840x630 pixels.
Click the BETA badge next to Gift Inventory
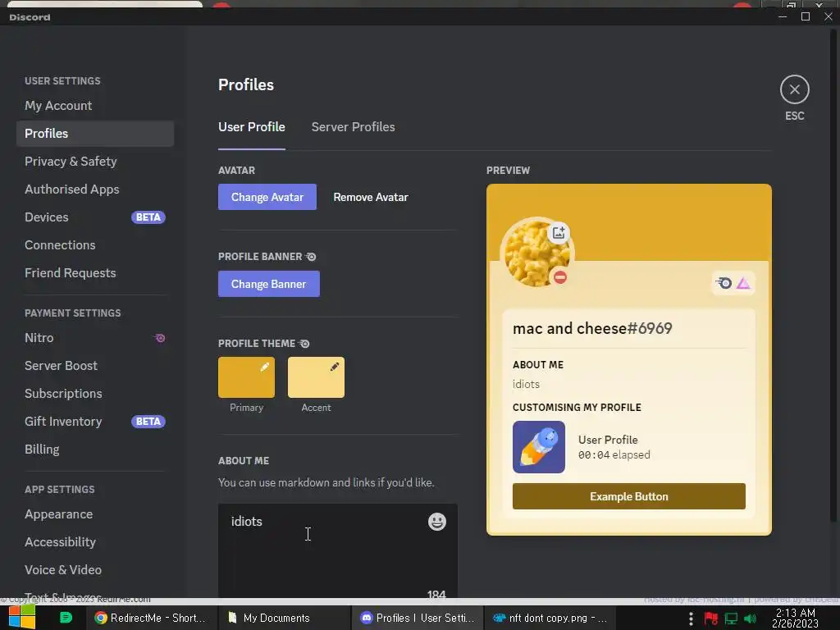(148, 422)
